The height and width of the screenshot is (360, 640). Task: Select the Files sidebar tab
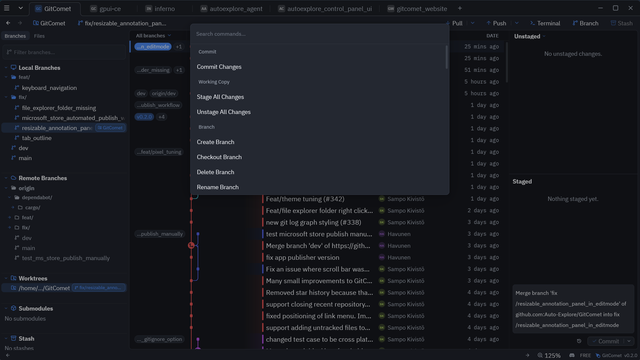pos(39,36)
